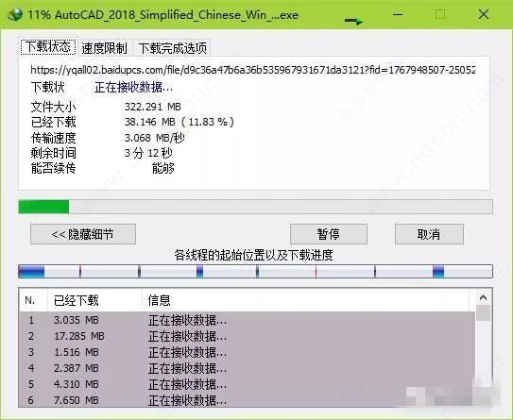Image resolution: width=513 pixels, height=420 pixels.
Task: Click the IDM globe icon in title bar
Action: coord(15,14)
